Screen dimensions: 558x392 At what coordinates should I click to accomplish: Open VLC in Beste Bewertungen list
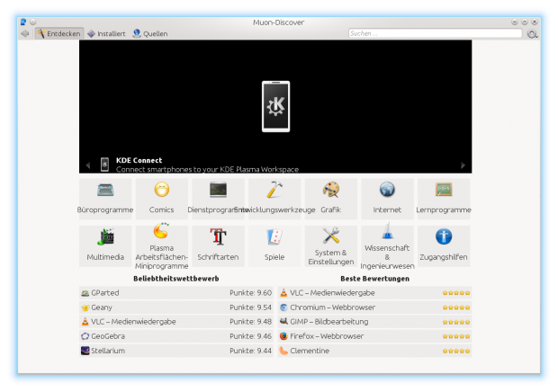[374, 293]
